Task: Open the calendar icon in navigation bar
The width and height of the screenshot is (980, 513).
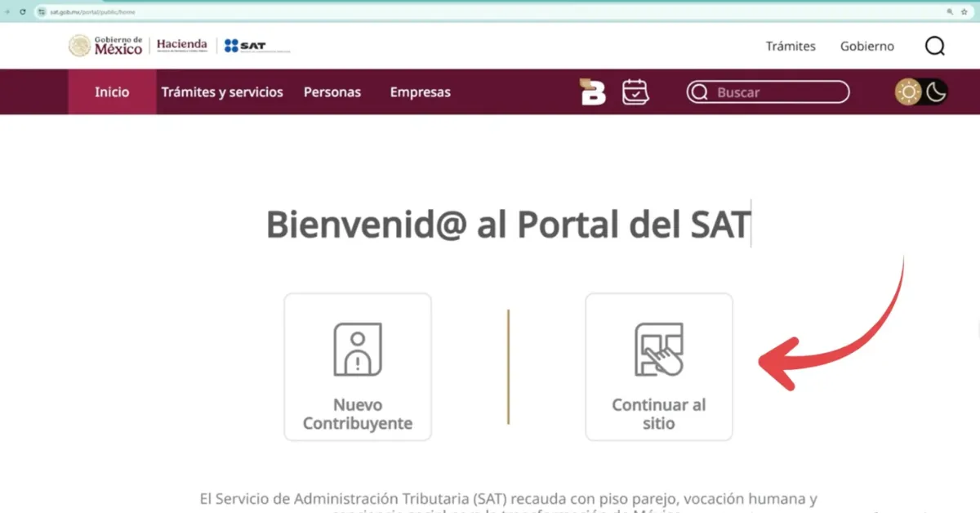Action: pos(635,92)
